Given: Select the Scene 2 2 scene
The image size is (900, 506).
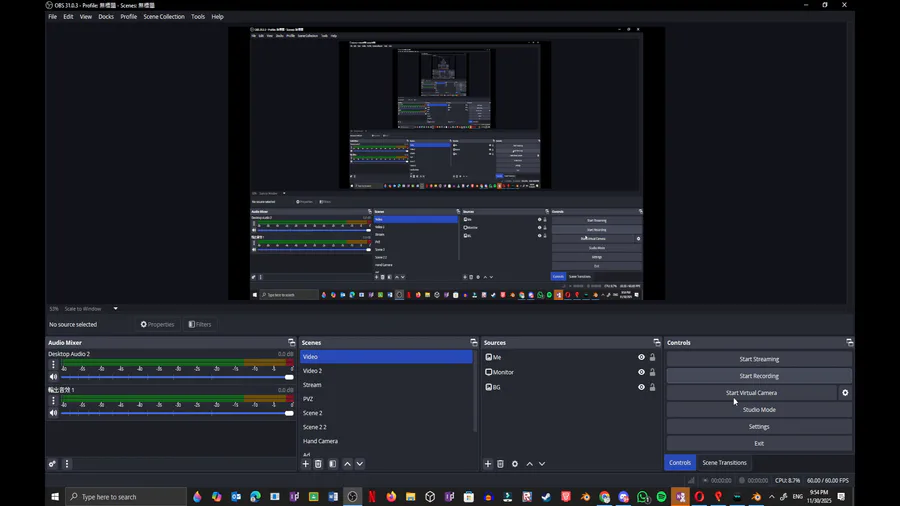Looking at the screenshot, I should click(386, 427).
